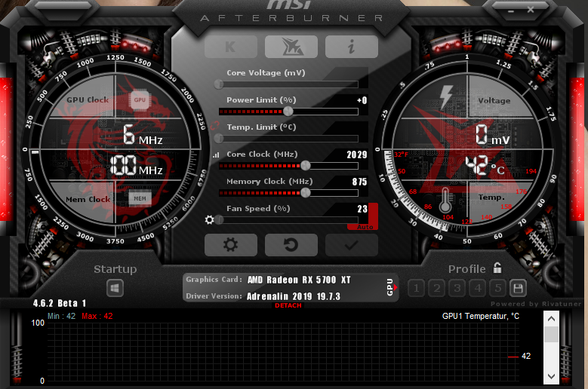This screenshot has width=588, height=389.
Task: Click the lightning bolt voltage icon
Action: pyautogui.click(x=446, y=97)
